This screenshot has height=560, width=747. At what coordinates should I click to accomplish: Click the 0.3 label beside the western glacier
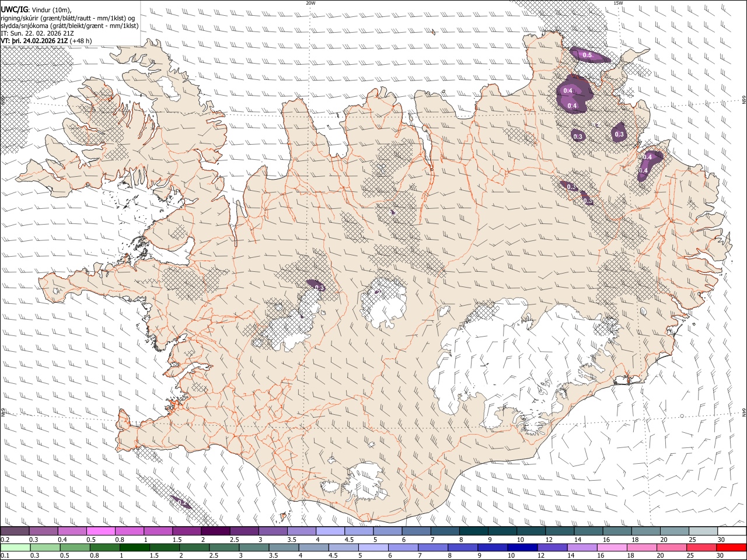319,287
